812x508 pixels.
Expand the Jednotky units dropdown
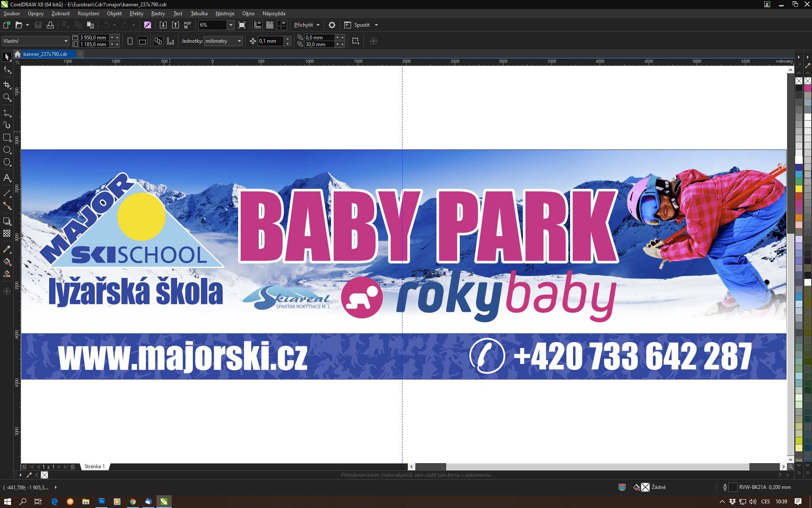pyautogui.click(x=239, y=41)
